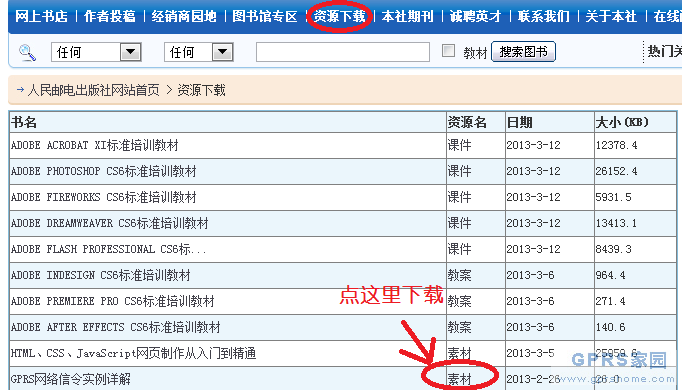This screenshot has width=682, height=390.
Task: Click the 资源名 column header
Action: tap(467, 122)
